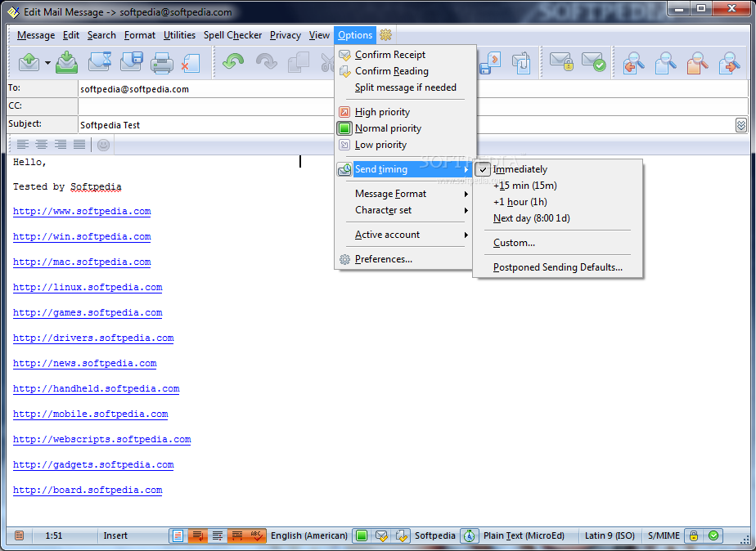The height and width of the screenshot is (551, 756).
Task: Open English (American) language selector
Action: click(x=309, y=535)
